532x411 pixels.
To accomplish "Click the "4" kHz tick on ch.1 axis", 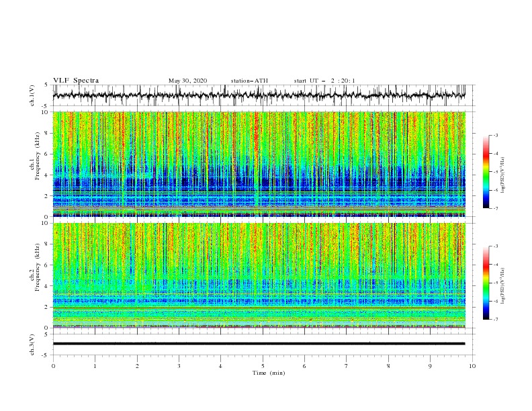I will point(47,175).
